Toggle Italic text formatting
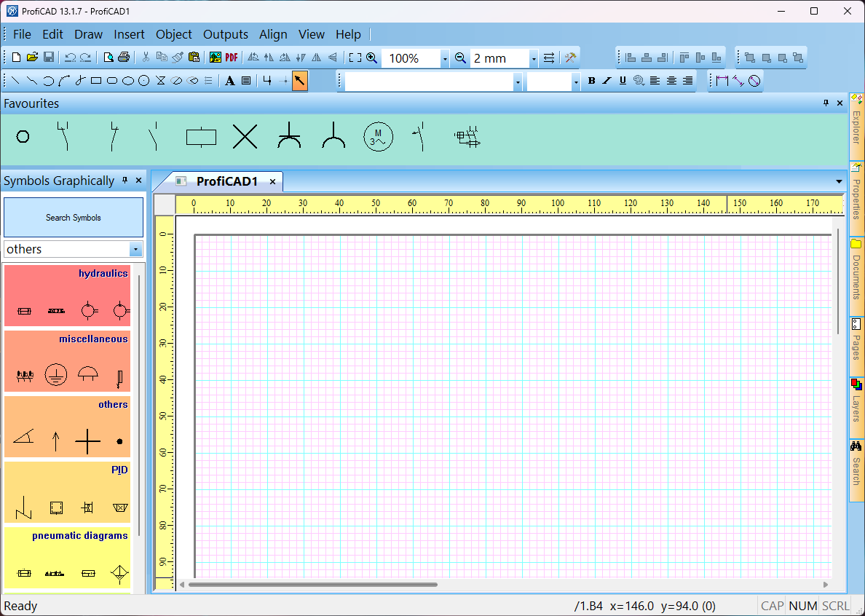Screen dimensions: 865x616 [x=607, y=81]
